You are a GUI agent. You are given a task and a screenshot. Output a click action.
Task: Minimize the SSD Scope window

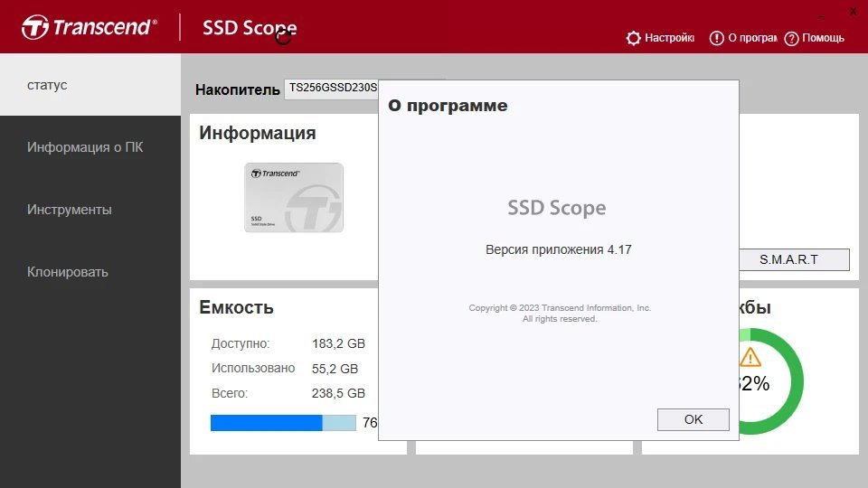click(822, 16)
